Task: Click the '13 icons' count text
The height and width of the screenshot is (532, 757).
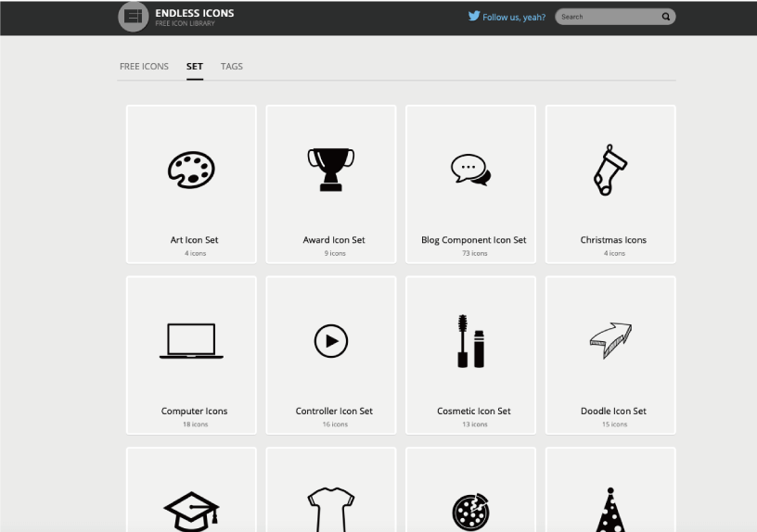Action: [x=475, y=424]
